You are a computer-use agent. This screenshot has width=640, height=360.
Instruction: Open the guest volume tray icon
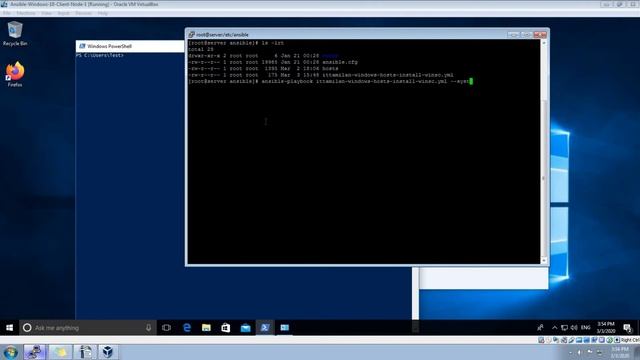point(574,328)
